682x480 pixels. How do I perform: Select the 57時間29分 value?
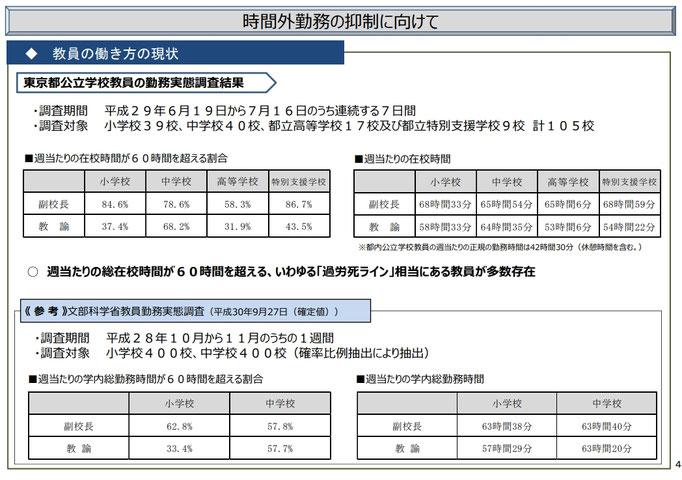pos(507,448)
